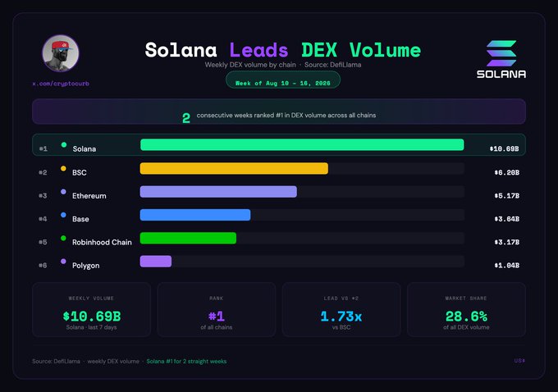Click the #5 rank label
558x392 pixels.
43,242
